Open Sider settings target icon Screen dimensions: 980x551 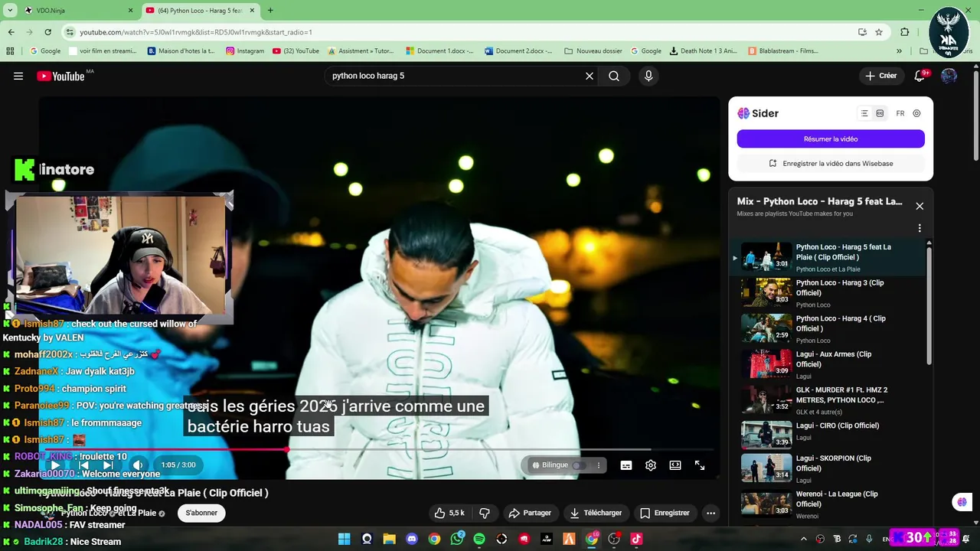click(x=916, y=113)
